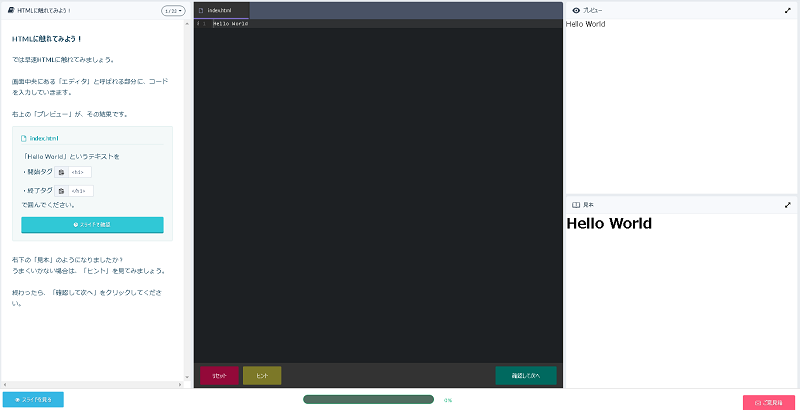The image size is (800, 410).
Task: Click the pink feedback button at the bottom right
Action: 769,402
